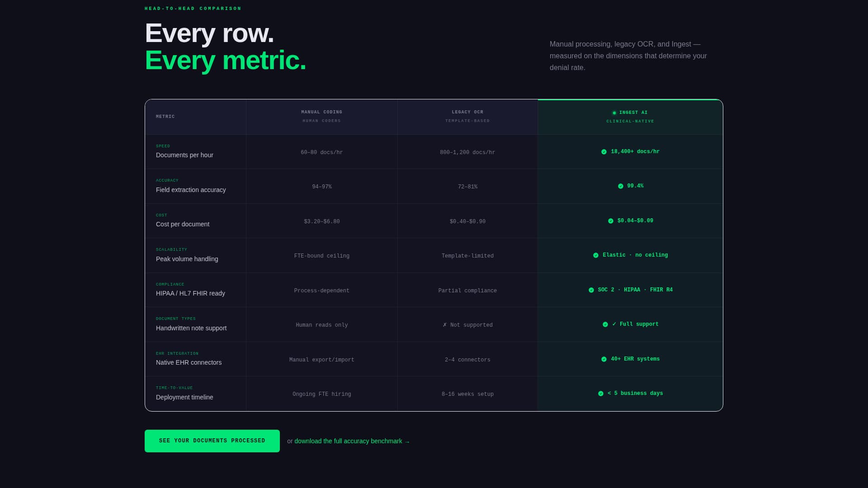Click the Document Types category tag
This screenshot has width=868, height=488.
pyautogui.click(x=176, y=319)
